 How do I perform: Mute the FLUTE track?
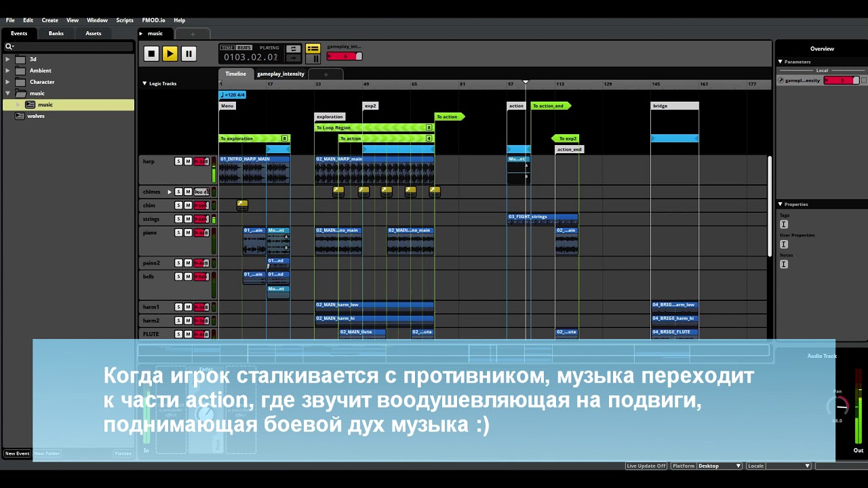188,334
